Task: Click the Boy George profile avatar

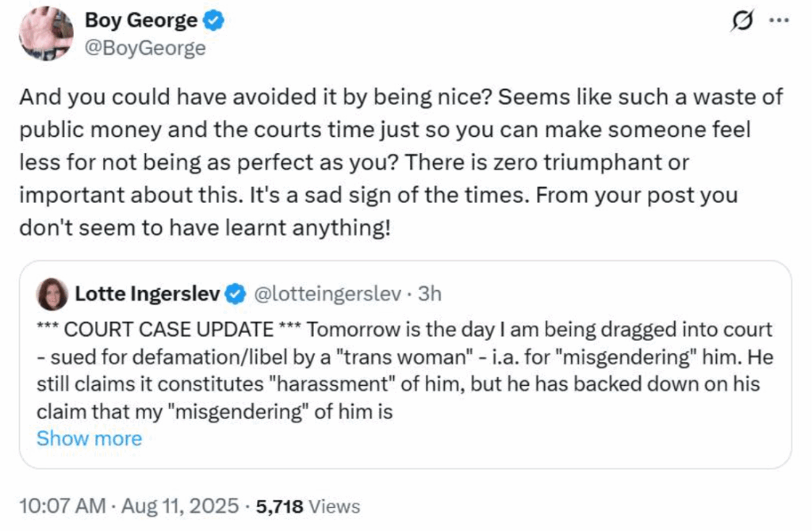Action: pos(46,34)
